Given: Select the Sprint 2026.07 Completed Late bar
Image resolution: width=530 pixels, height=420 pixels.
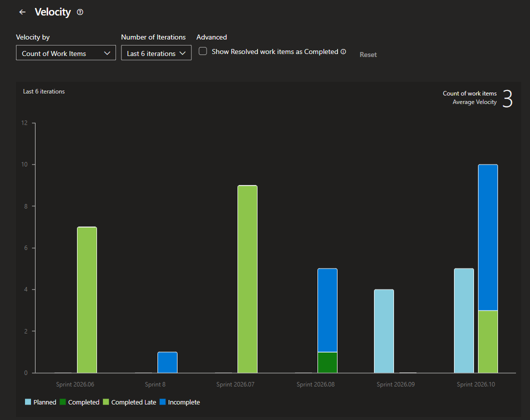Looking at the screenshot, I should click(x=247, y=279).
